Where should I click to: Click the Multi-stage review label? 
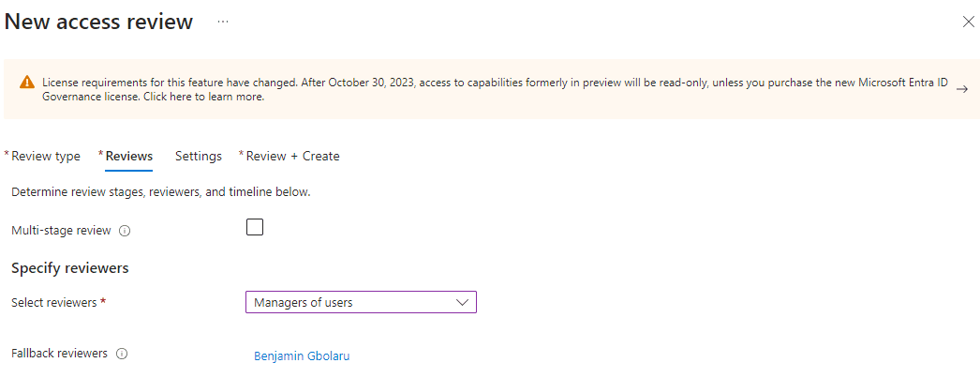61,230
